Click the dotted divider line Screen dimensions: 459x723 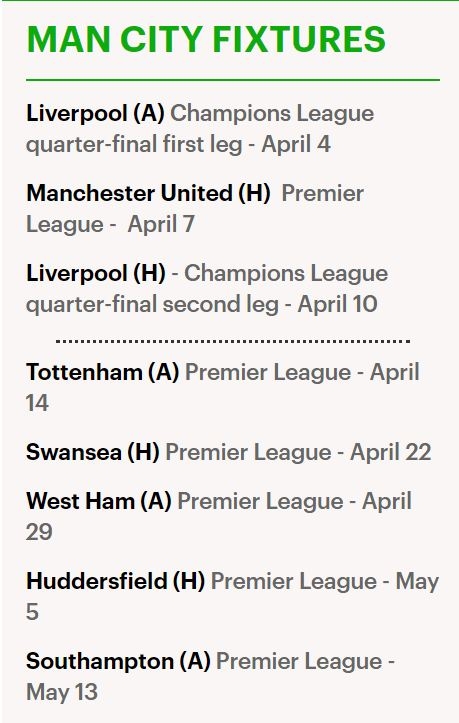233,342
